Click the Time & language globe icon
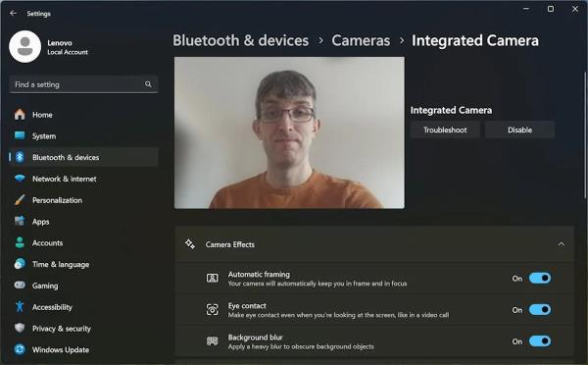 coord(20,264)
